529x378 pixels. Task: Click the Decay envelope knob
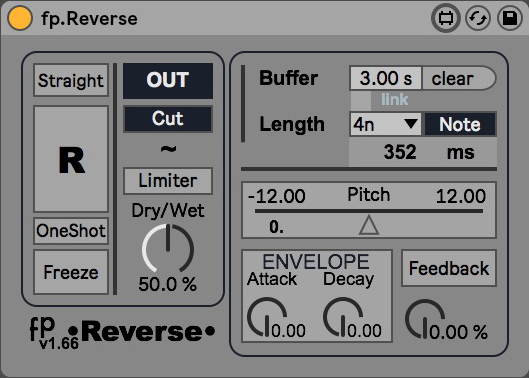[x=343, y=317]
